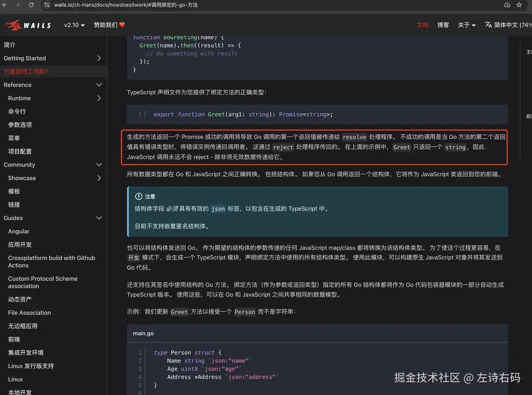532x395 pixels.
Task: Click the performance gauge icon in address bar
Action: (x=507, y=5)
